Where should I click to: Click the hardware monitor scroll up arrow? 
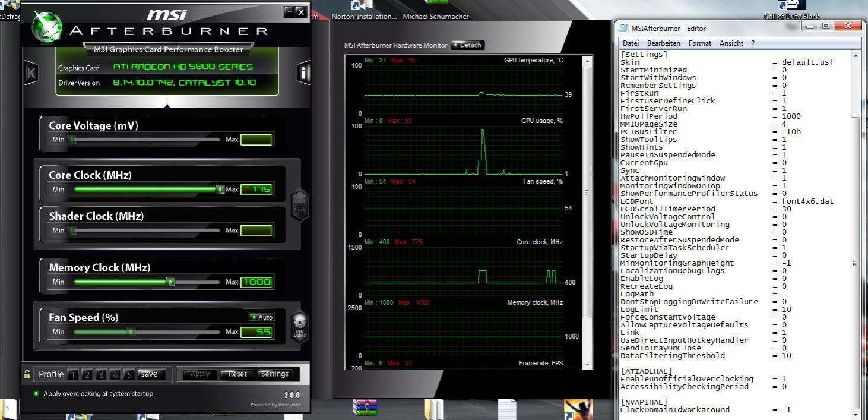(588, 61)
